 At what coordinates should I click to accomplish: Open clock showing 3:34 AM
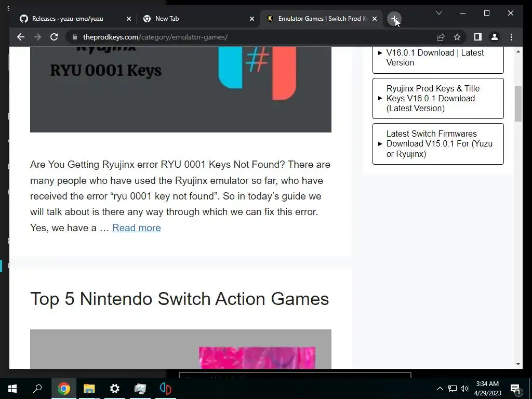pyautogui.click(x=487, y=389)
